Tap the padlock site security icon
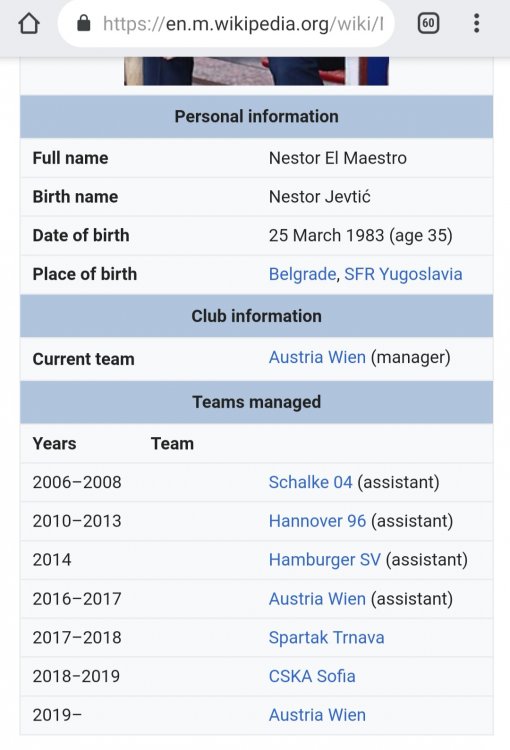Image resolution: width=510 pixels, height=750 pixels. (x=84, y=23)
